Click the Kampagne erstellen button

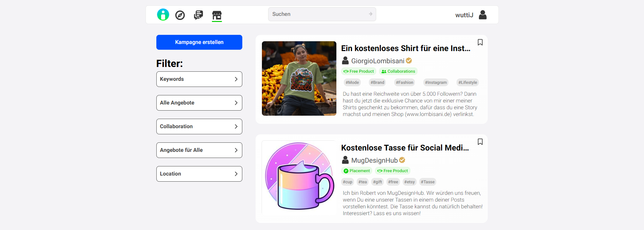point(199,42)
